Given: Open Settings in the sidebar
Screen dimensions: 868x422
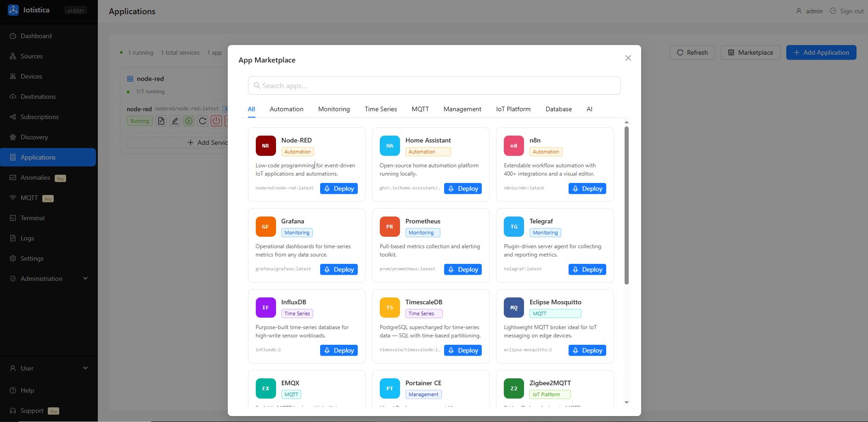Looking at the screenshot, I should tap(48, 258).
